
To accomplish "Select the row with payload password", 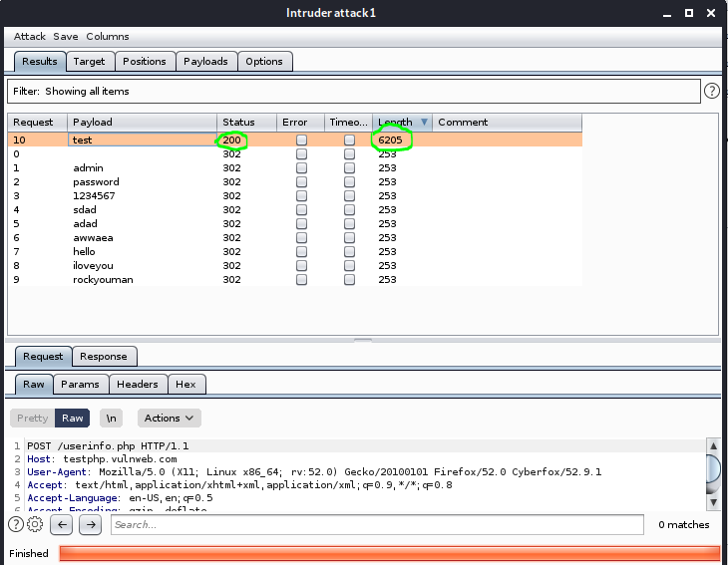I will pyautogui.click(x=295, y=181).
